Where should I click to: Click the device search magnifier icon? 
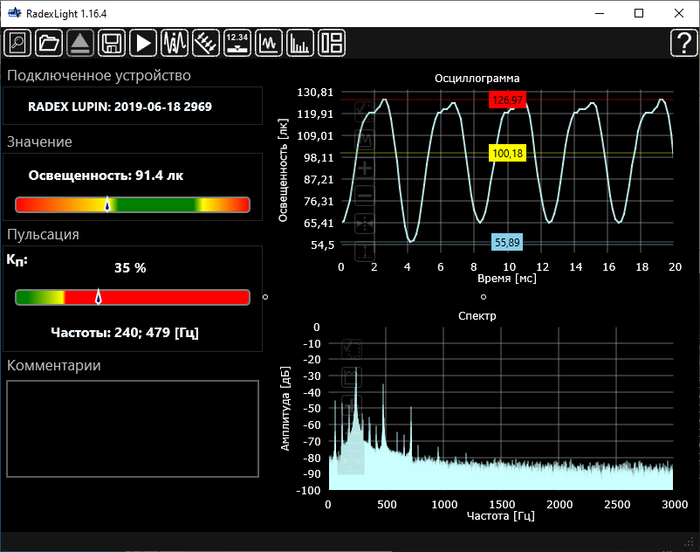17,42
